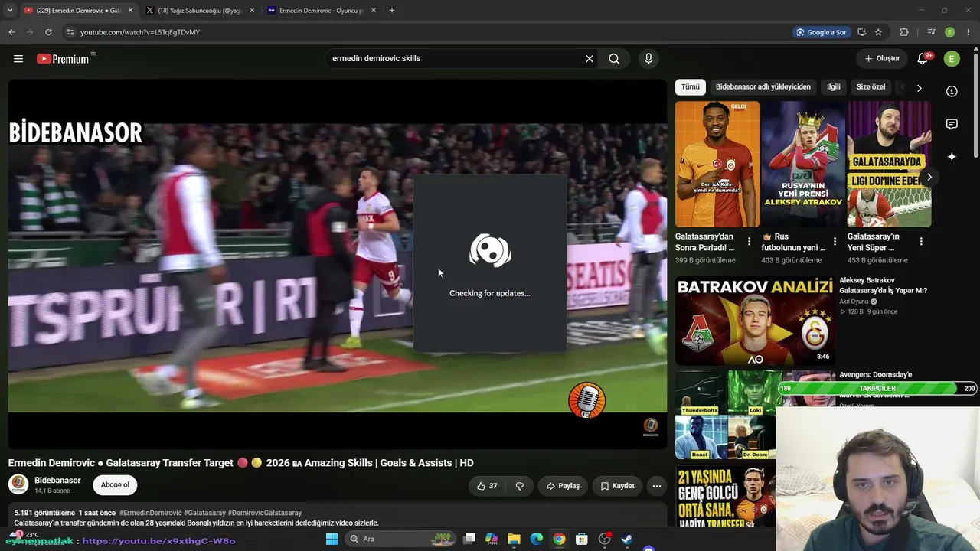Like the video with thumbs up
980x551 pixels.
tap(487, 486)
